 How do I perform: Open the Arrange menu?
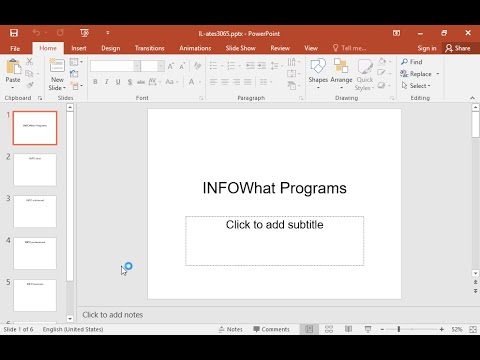point(341,74)
